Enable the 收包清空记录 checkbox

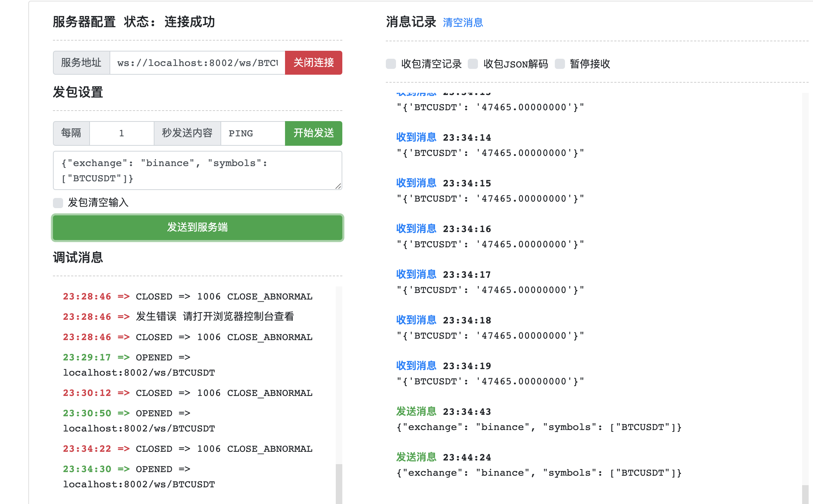[x=391, y=64]
